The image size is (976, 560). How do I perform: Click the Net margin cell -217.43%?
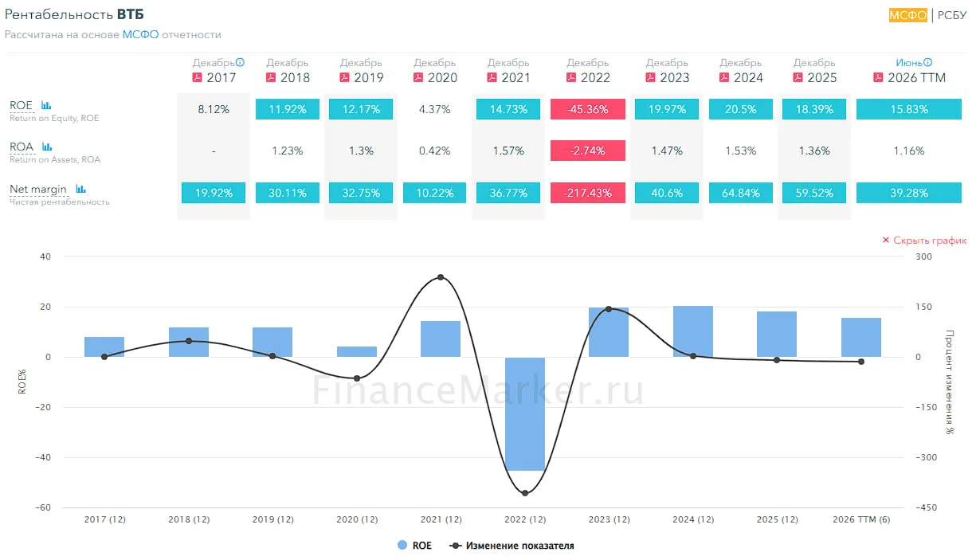[x=588, y=193]
